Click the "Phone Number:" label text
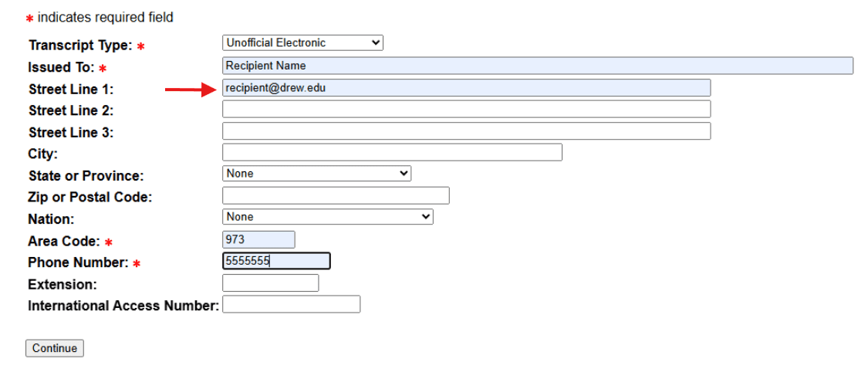Viewport: 868px width, 389px height. [x=77, y=263]
